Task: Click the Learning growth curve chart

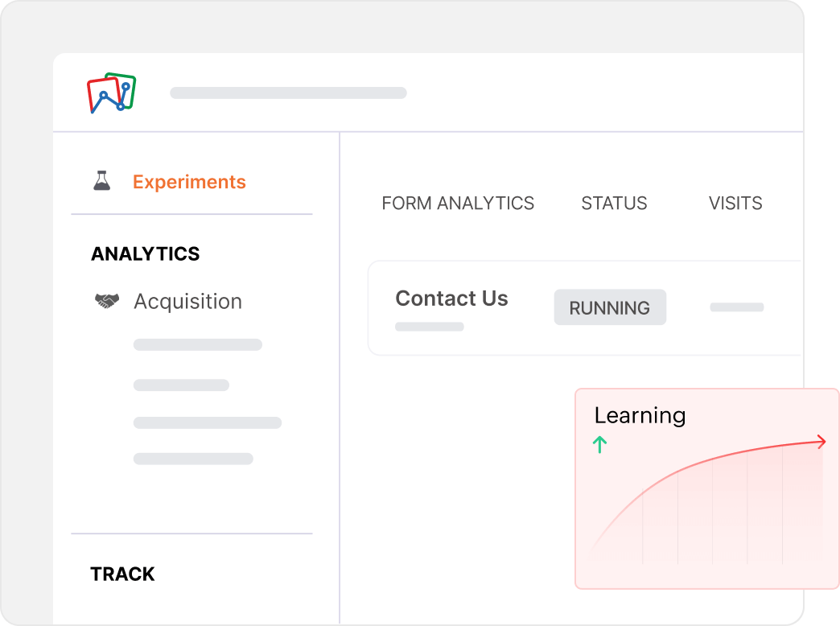Action: 708,507
